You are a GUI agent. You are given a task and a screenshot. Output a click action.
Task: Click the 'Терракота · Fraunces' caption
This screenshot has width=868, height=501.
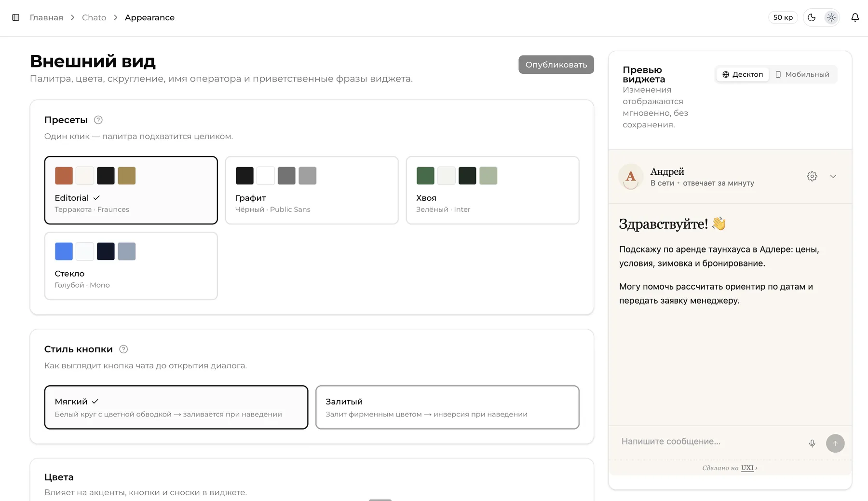92,209
